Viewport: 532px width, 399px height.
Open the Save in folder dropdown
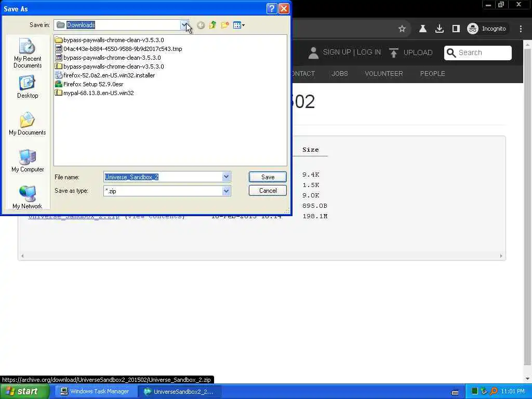click(x=184, y=25)
